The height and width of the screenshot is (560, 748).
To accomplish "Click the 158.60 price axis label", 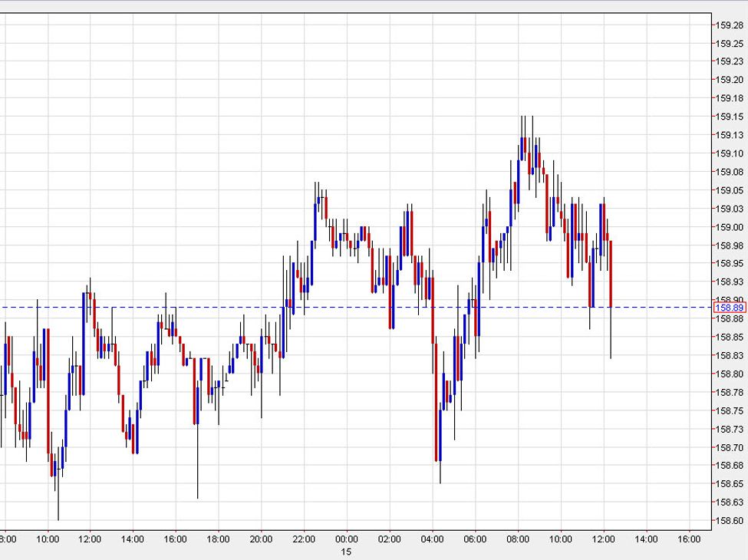I will [730, 521].
